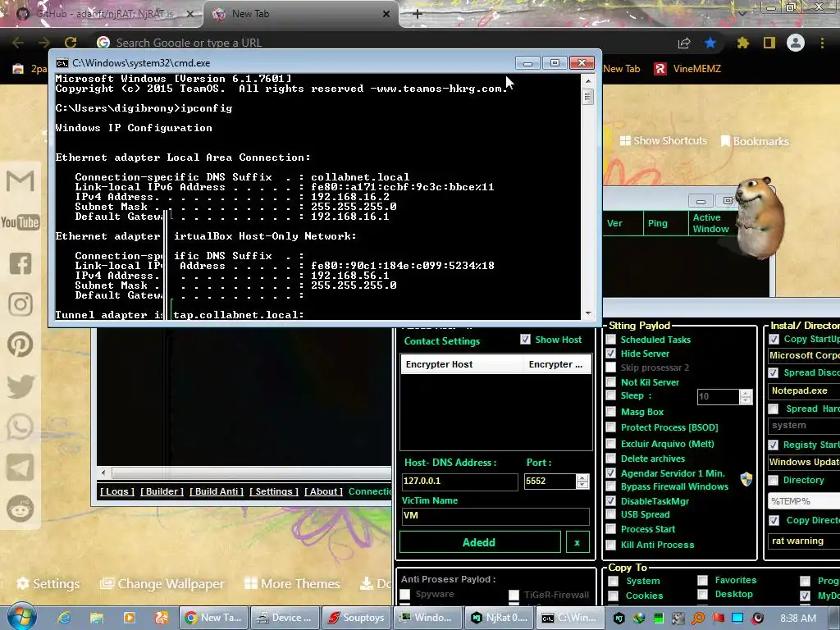Toggle the Scheduled Tasks checkbox
840x630 pixels.
[x=610, y=339]
